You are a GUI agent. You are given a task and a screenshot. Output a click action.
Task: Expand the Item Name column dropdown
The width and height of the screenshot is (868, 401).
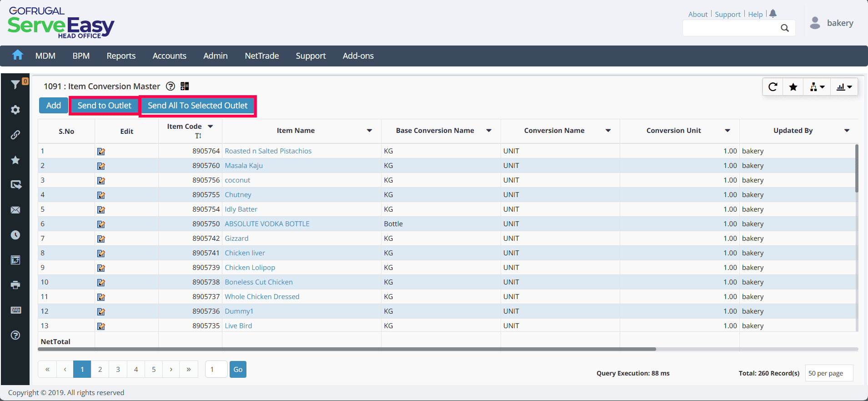click(x=370, y=131)
